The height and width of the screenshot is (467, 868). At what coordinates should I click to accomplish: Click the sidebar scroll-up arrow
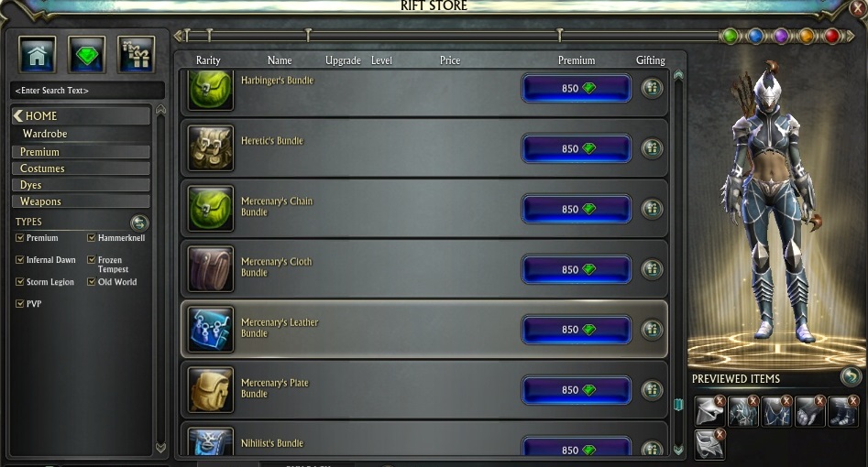click(x=160, y=110)
